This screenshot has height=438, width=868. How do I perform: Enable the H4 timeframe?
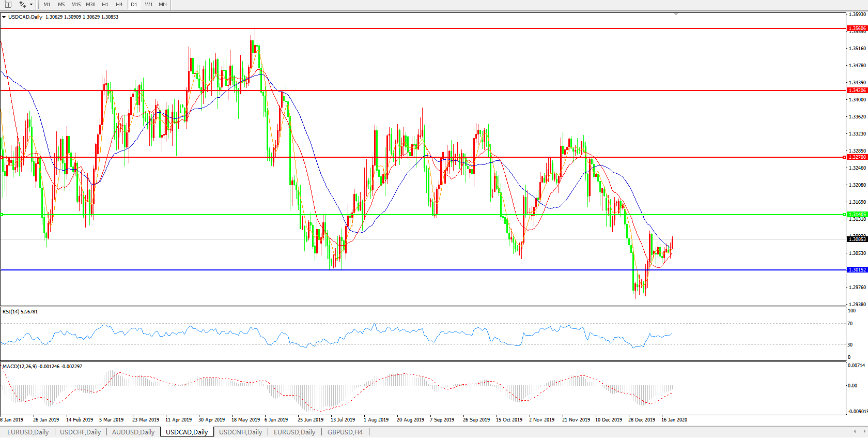pyautogui.click(x=119, y=4)
